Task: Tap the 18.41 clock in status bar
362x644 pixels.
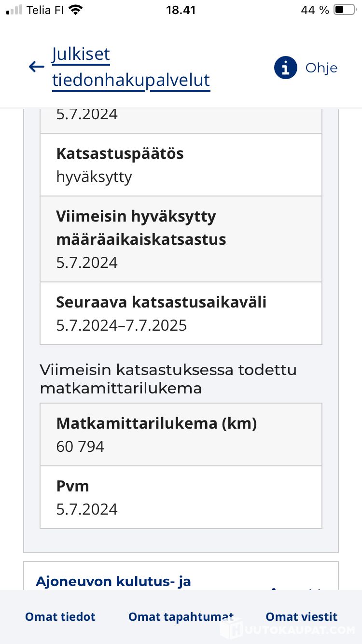Action: pyautogui.click(x=181, y=10)
